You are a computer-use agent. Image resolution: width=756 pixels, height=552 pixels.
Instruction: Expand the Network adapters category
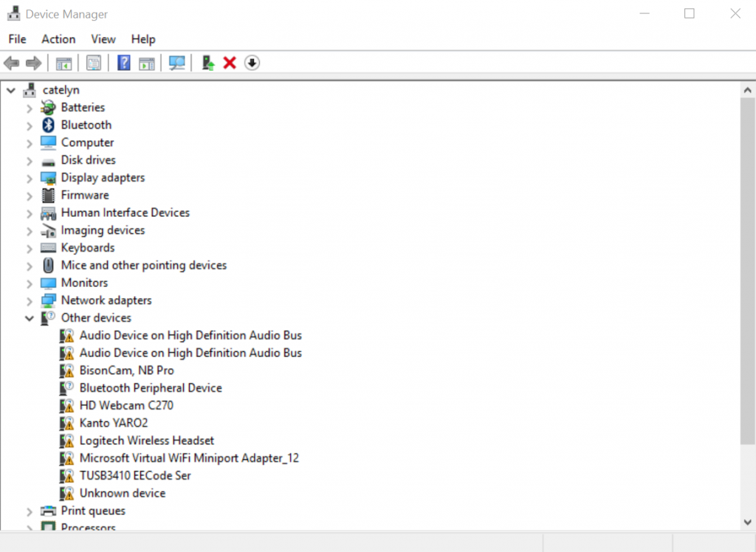30,300
